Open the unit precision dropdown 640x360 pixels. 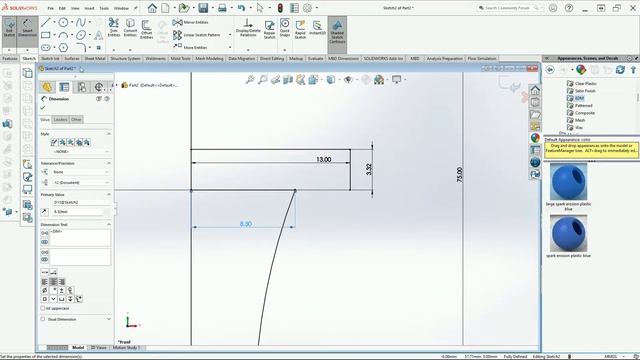point(81,182)
